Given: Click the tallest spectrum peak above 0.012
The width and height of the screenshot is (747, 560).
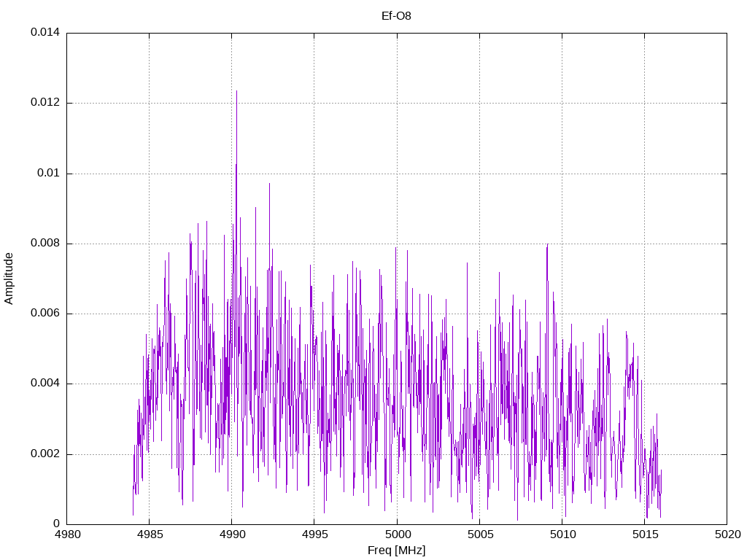Looking at the screenshot, I should (x=237, y=96).
